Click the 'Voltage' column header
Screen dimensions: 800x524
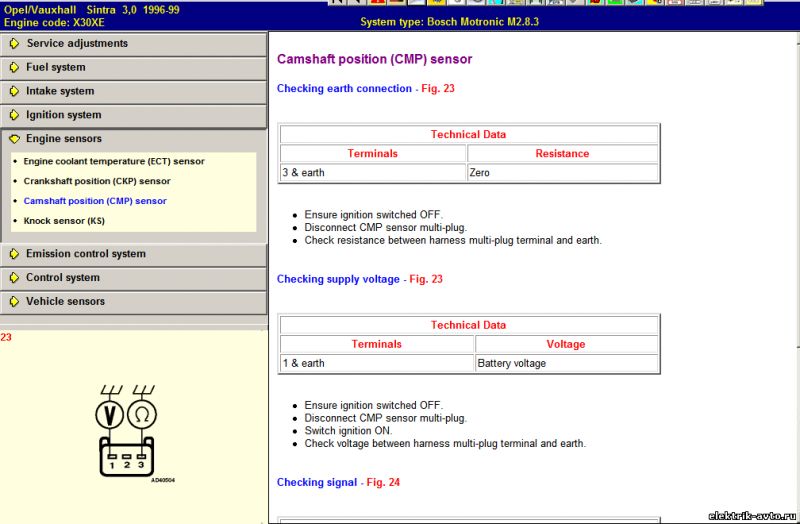[x=566, y=344]
